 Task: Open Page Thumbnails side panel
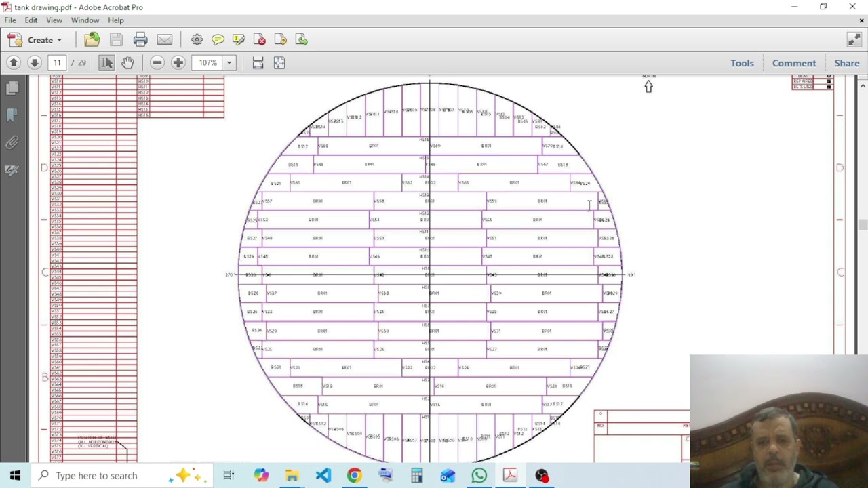pyautogui.click(x=12, y=88)
